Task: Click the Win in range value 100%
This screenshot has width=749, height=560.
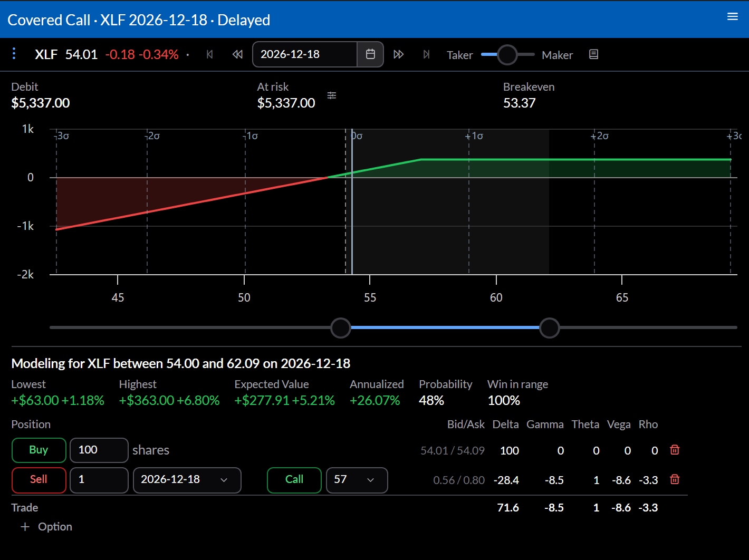Action: tap(504, 400)
